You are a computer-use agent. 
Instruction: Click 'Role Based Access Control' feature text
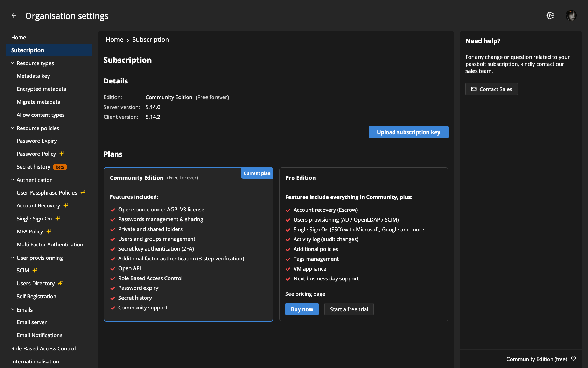pos(150,278)
